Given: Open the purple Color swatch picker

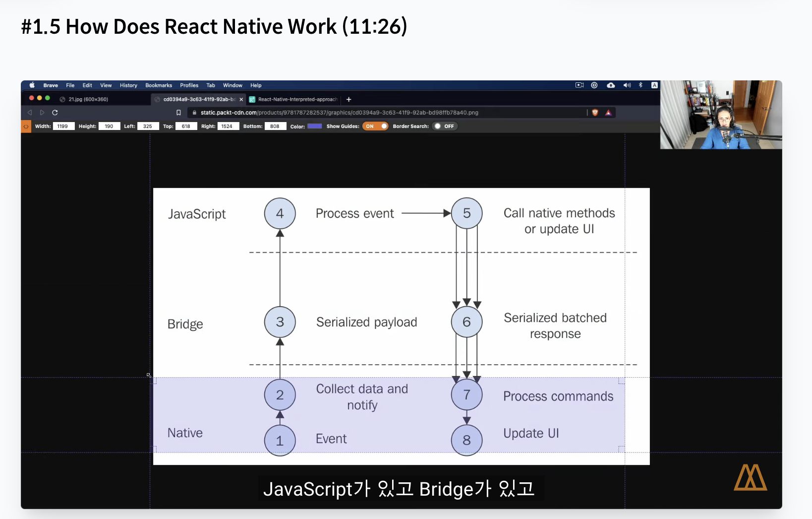Looking at the screenshot, I should point(314,126).
